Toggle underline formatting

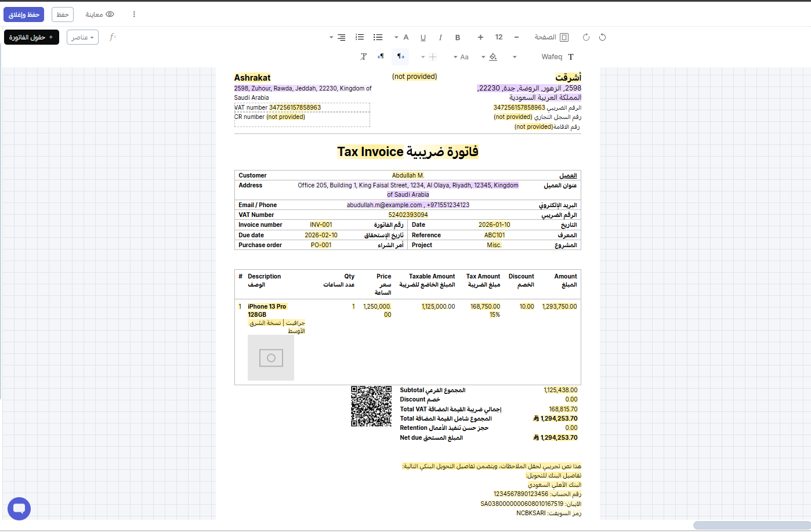(423, 37)
